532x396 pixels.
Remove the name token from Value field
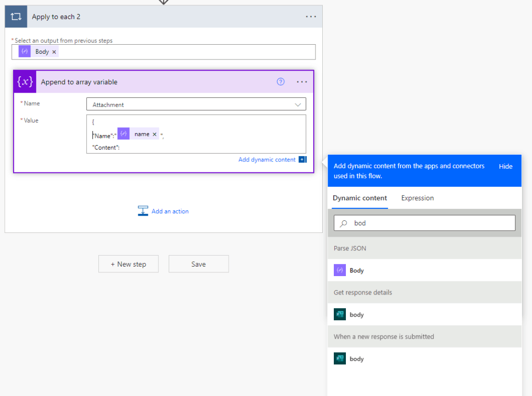(155, 134)
